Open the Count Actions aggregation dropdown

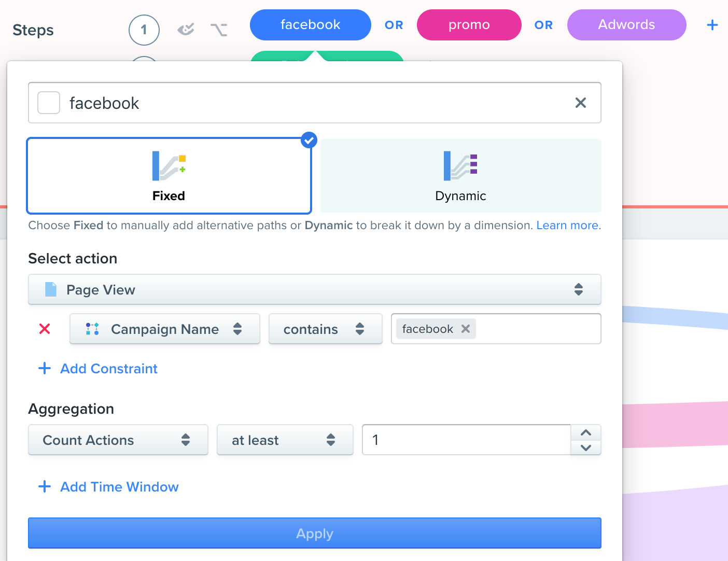[x=118, y=440]
